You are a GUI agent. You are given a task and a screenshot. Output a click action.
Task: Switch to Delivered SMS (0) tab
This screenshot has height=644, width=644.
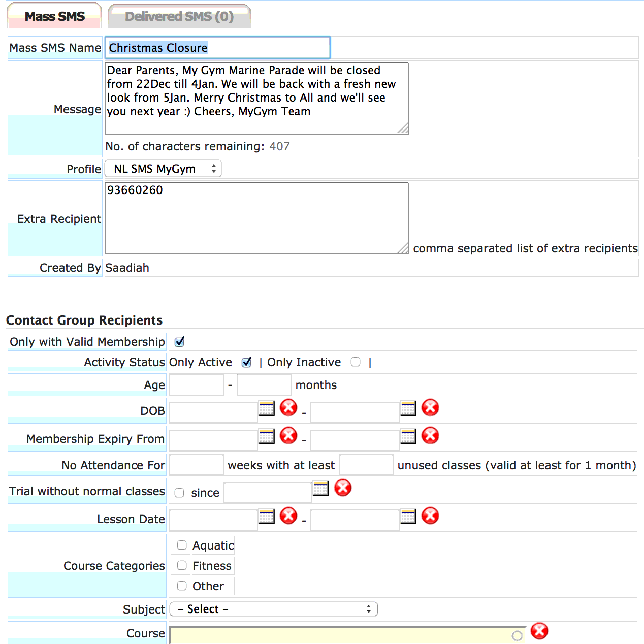point(179,16)
